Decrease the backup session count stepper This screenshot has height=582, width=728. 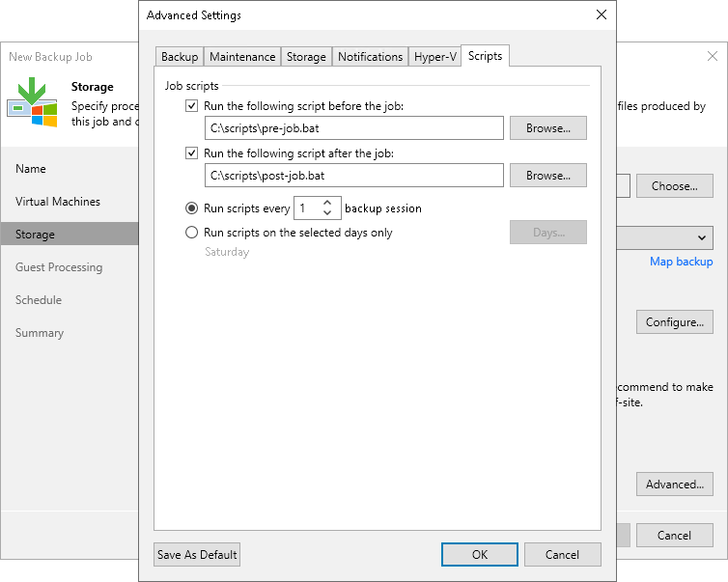pyautogui.click(x=327, y=212)
